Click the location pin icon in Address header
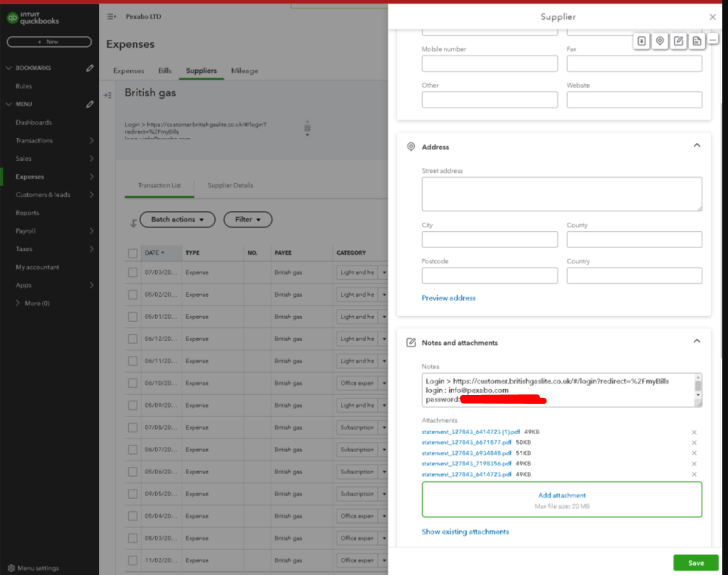728x575 pixels. [x=411, y=147]
